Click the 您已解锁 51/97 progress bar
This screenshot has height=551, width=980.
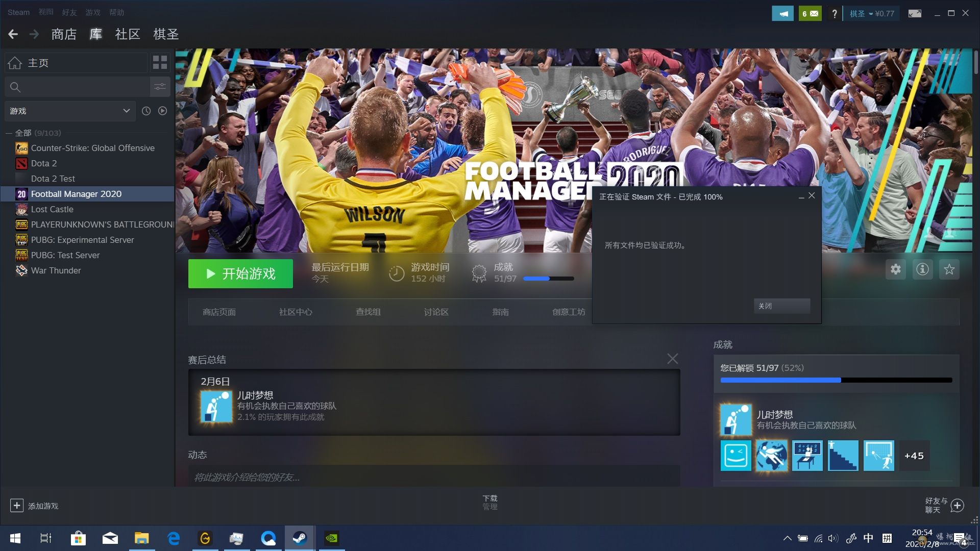(836, 380)
